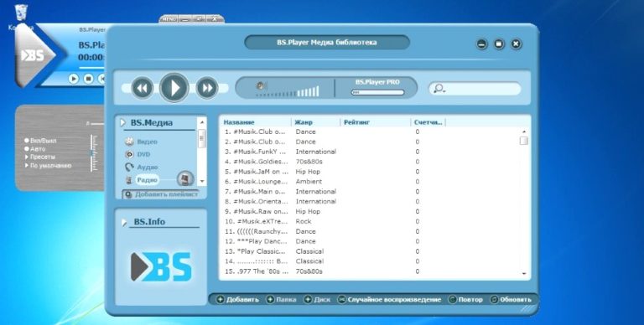Select station row 15. .977 The '80s
This screenshot has width=644, height=325.
pyautogui.click(x=370, y=271)
